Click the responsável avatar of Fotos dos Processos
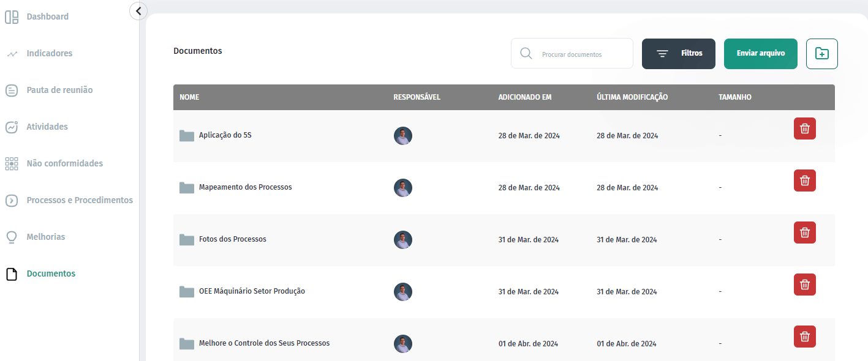Screen dimensions: 868x361 [x=403, y=240]
